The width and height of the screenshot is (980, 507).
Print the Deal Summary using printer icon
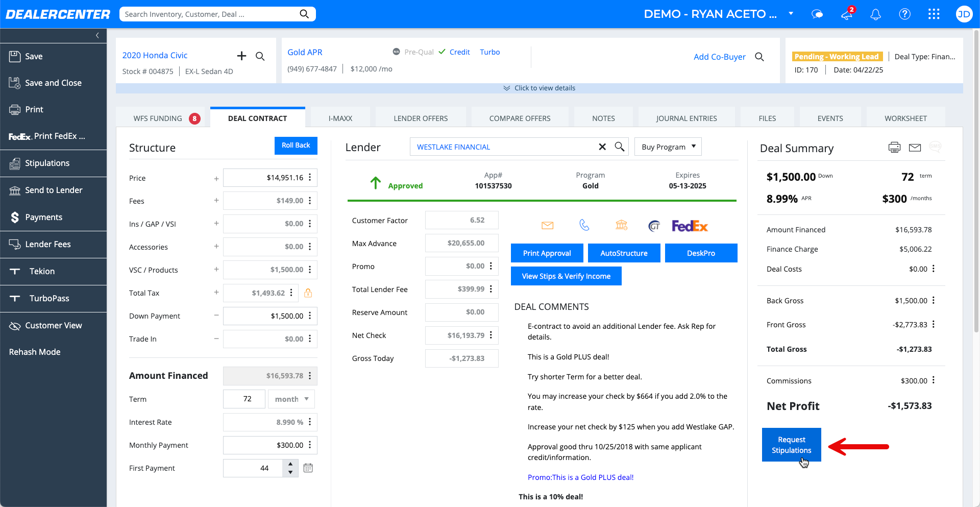894,148
